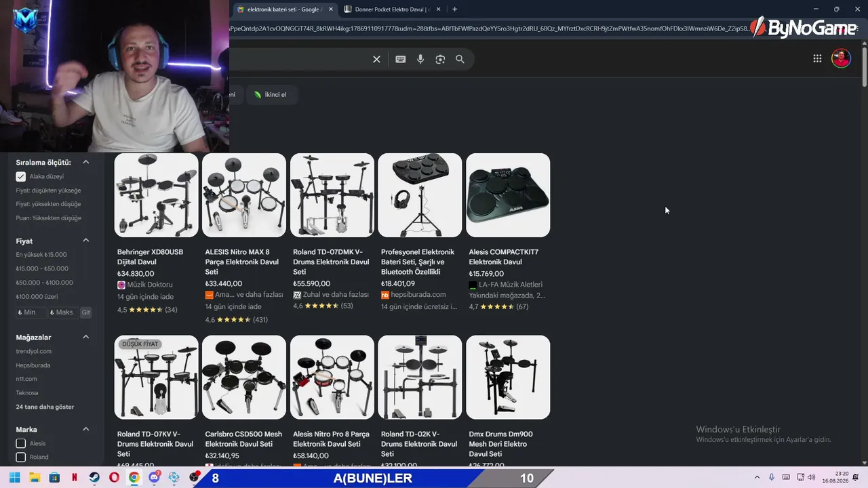The image size is (868, 488).
Task: Click the Chrome taskbar icon
Action: (134, 478)
